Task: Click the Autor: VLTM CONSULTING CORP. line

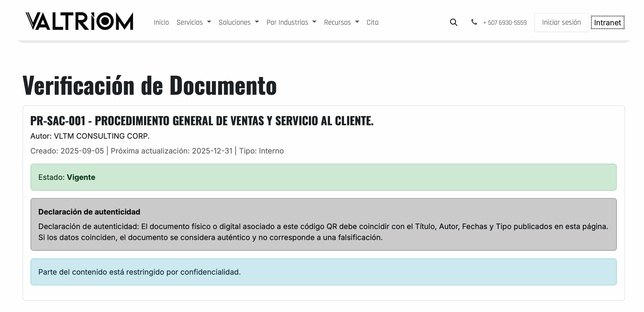Action: coord(90,136)
